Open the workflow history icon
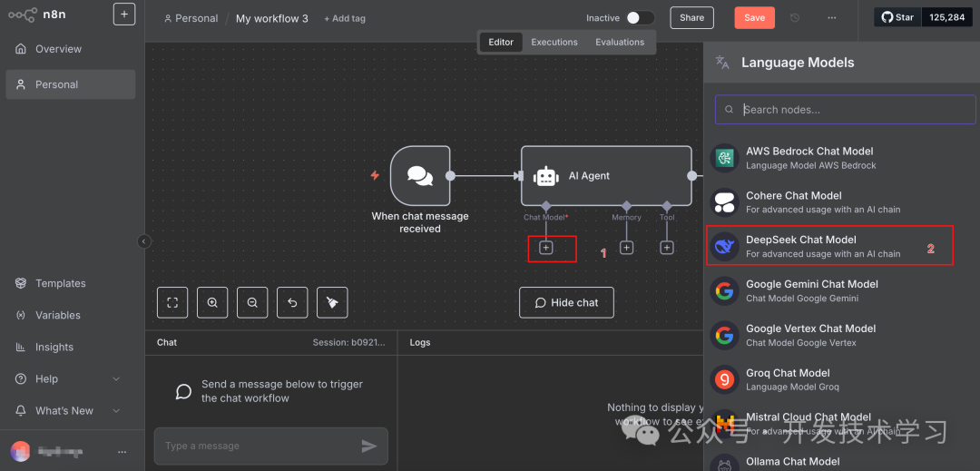980x471 pixels. (795, 18)
